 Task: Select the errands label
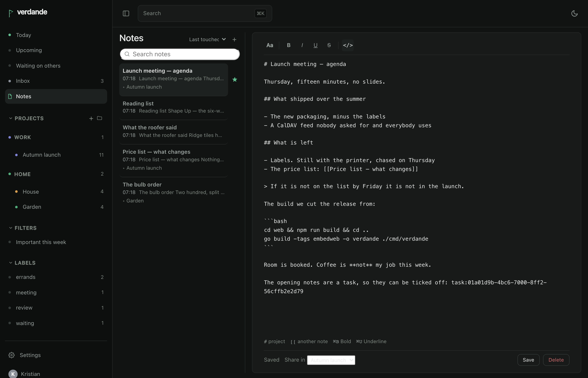[x=56, y=277]
